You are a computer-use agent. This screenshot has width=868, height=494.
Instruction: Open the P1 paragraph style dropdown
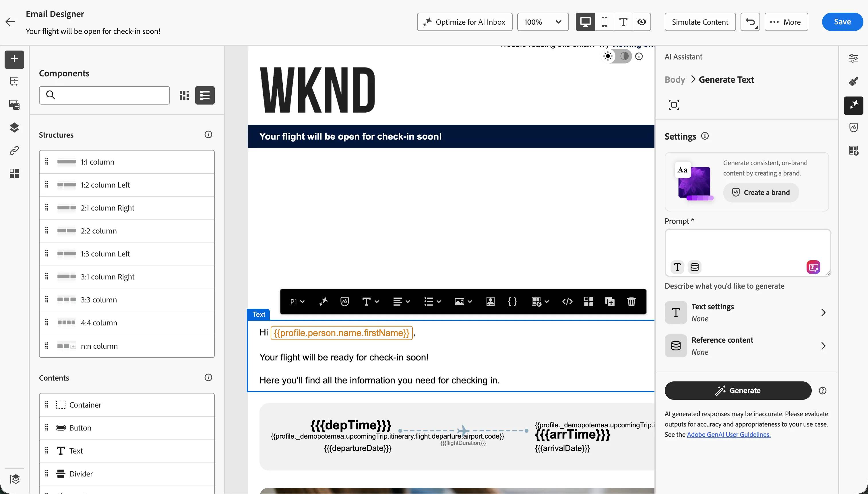(297, 302)
